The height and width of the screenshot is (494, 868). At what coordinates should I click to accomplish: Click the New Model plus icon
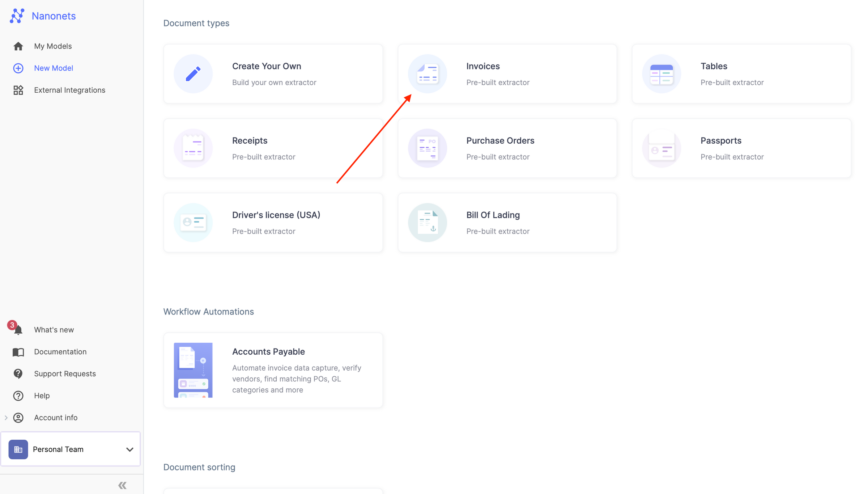pos(18,68)
